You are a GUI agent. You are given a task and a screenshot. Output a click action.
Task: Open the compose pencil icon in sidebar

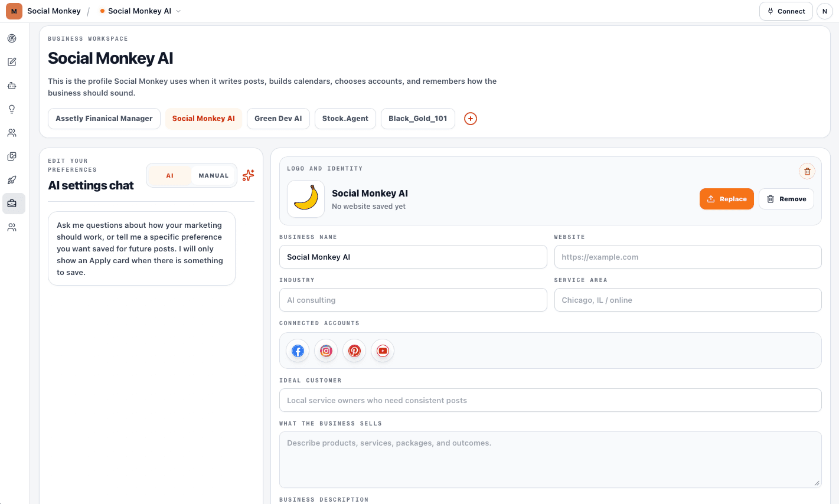pyautogui.click(x=12, y=62)
